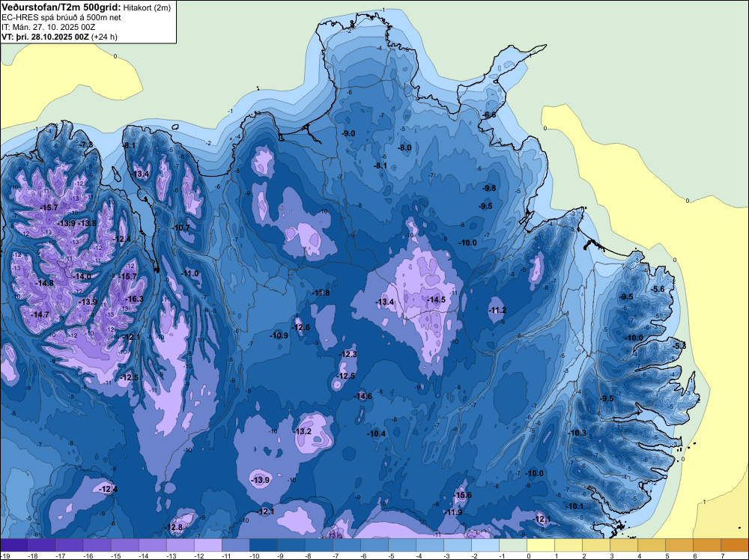Click the -14.5 temperature value
Image resolution: width=749 pixels, height=560 pixels.
coord(436,299)
